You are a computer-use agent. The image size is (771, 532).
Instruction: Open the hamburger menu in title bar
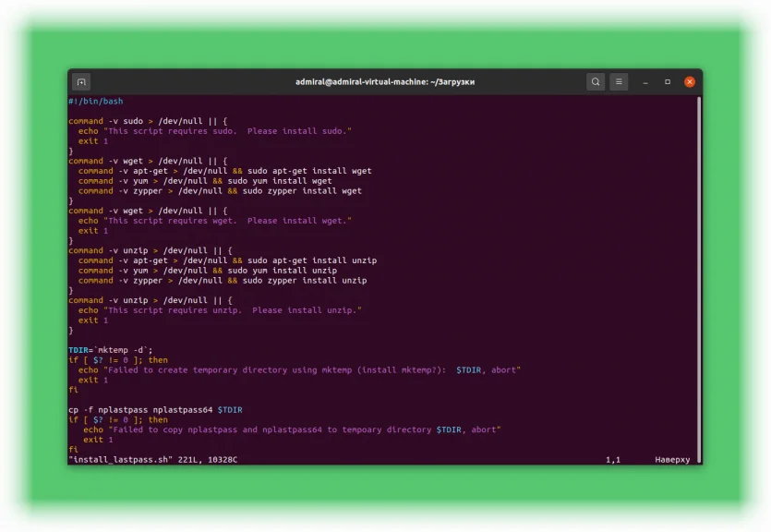(x=619, y=81)
